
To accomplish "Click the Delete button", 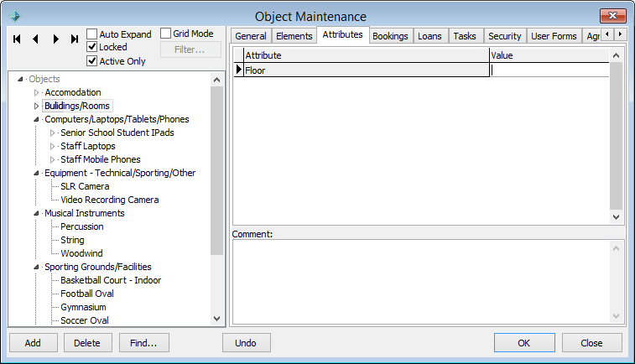I will coord(87,343).
